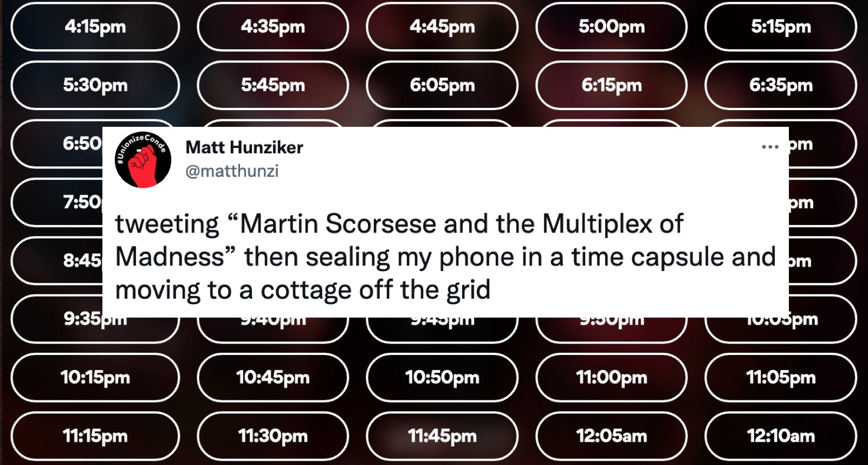Screen dimensions: 868x465
Task: Book the 11:45pm showtime
Action: point(442,436)
